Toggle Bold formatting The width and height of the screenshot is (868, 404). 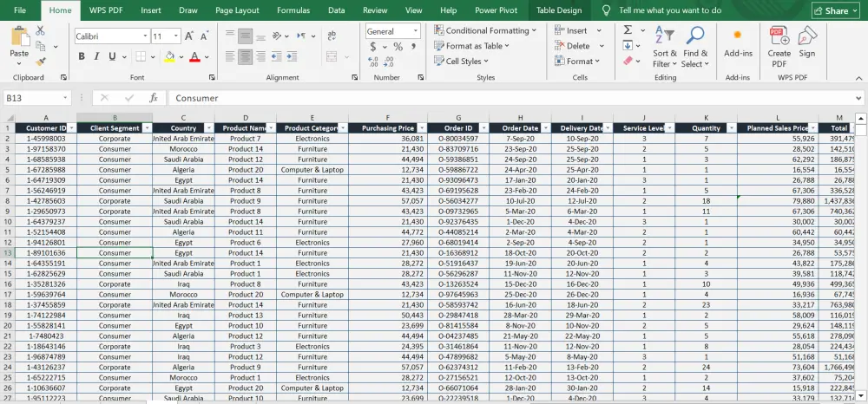[x=82, y=56]
